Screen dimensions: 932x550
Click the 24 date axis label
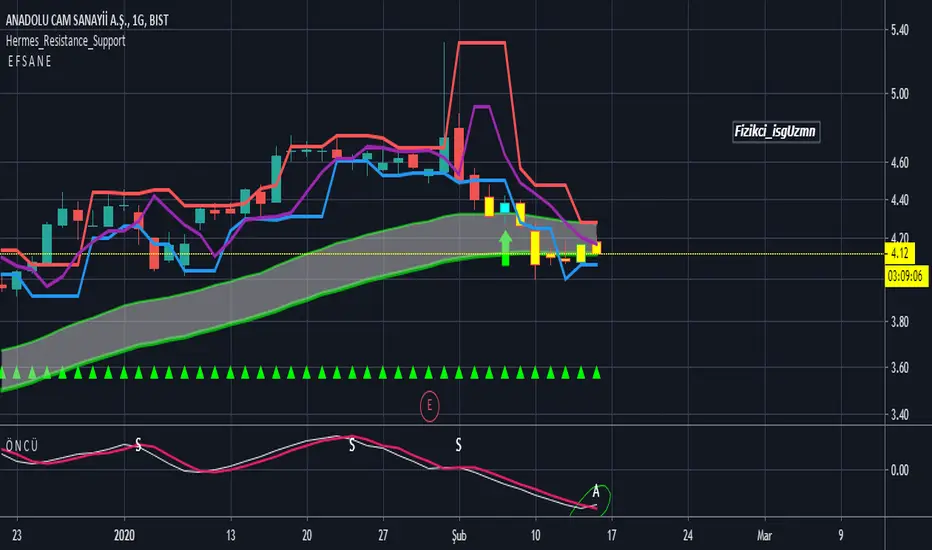(x=688, y=536)
